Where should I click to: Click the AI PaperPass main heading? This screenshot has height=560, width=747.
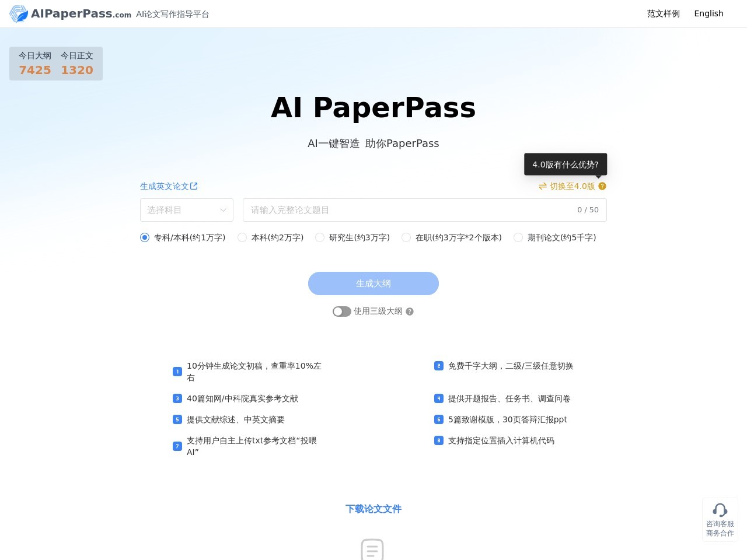point(373,107)
